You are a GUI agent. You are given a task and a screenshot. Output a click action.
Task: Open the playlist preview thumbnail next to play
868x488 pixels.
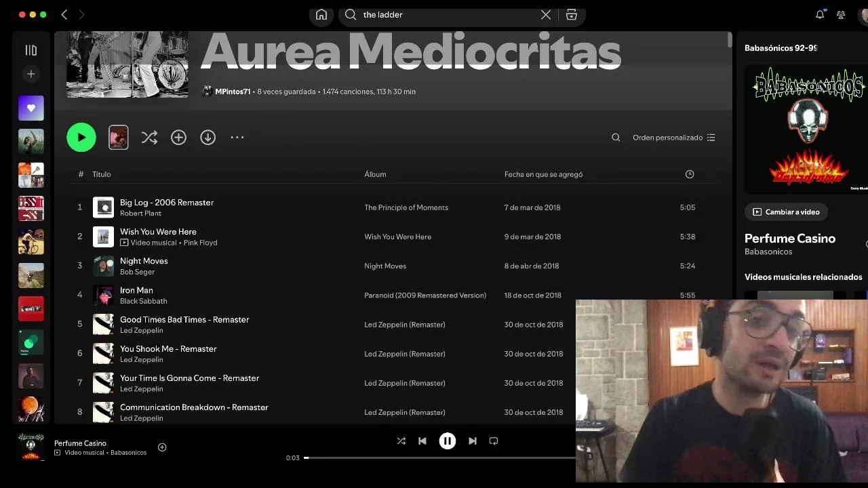click(119, 138)
